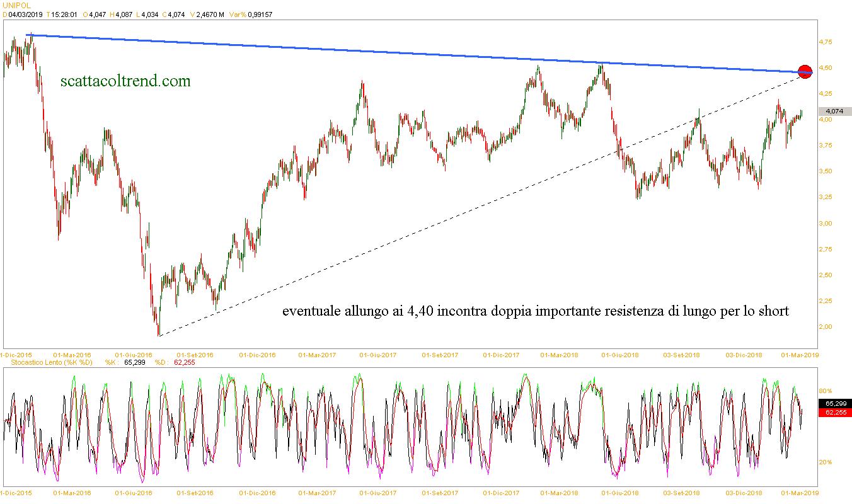852x504 pixels.
Task: Click 01-Giu-2017 on the price chart date axis
Action: point(378,355)
